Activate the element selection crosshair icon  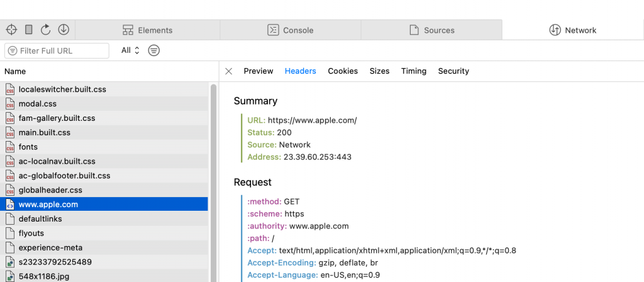tap(11, 30)
